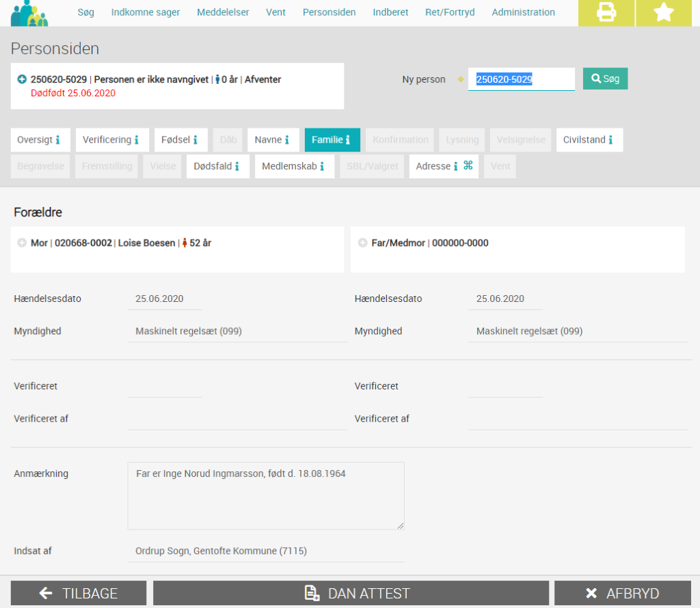Click the info icon on Medlemskab tab
This screenshot has height=608, width=700.
click(x=322, y=167)
